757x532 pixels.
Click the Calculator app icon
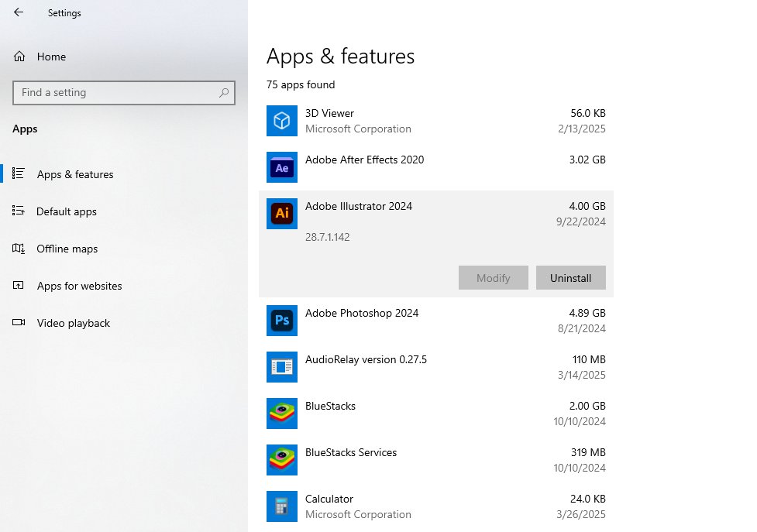282,506
